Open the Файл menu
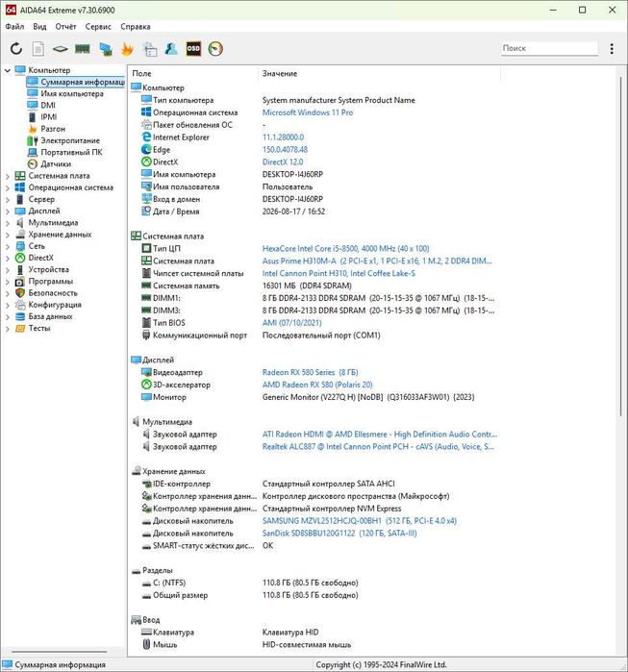Screen dimensions: 628x672 pos(14,27)
